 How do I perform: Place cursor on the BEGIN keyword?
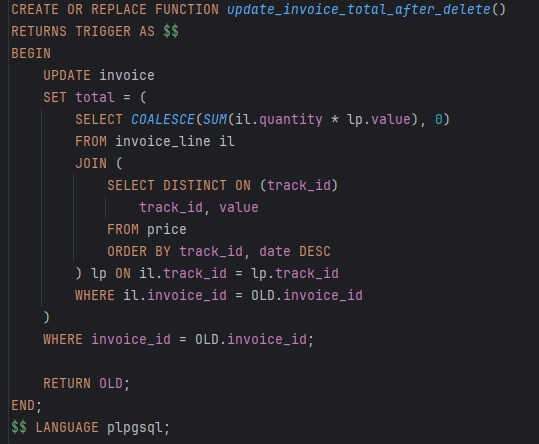[x=31, y=53]
